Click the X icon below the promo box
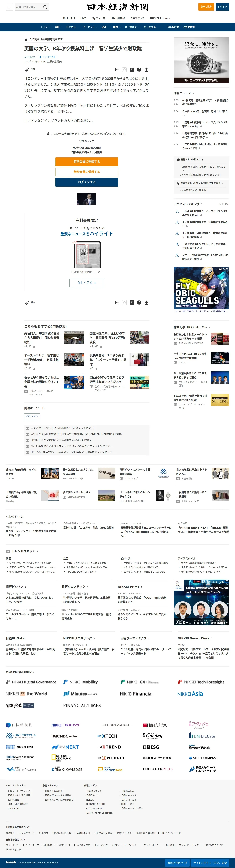The width and height of the screenshot is (235, 868). click(131, 303)
